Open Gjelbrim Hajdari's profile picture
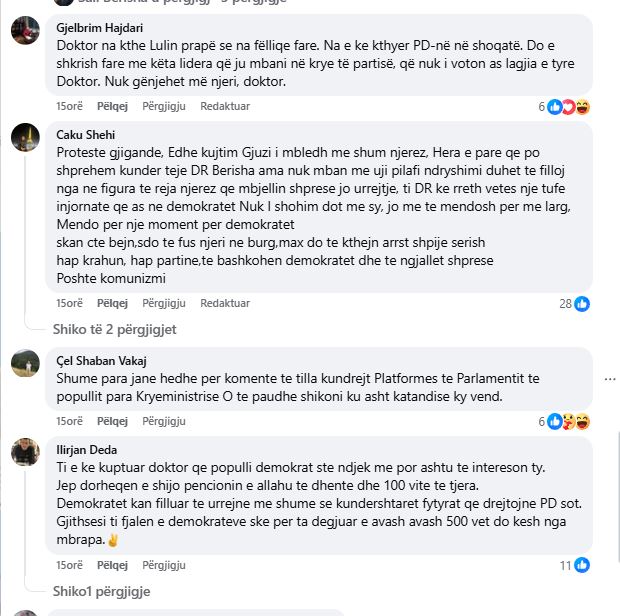620x616 pixels. (x=25, y=31)
